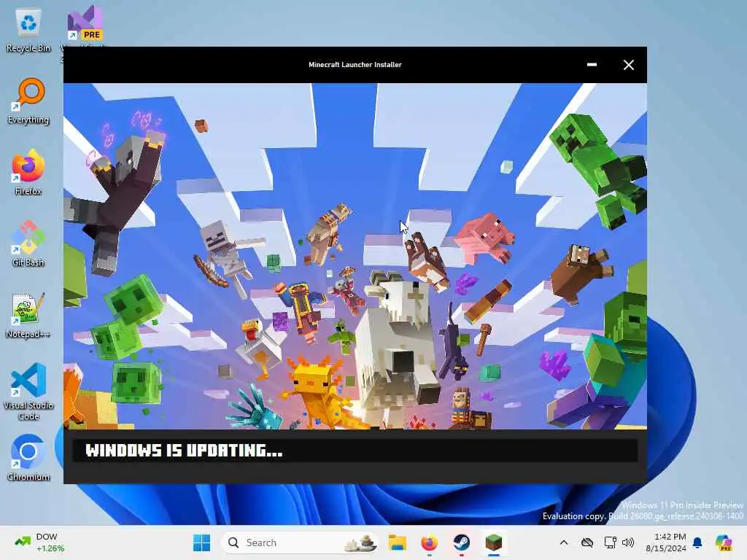Open the DOW stock widget
747x560 pixels.
(40, 542)
